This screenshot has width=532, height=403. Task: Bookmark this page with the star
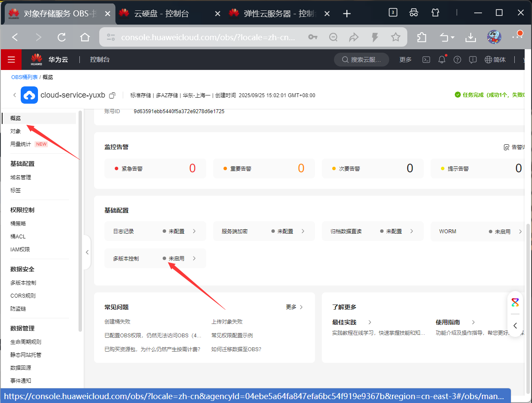[396, 38]
